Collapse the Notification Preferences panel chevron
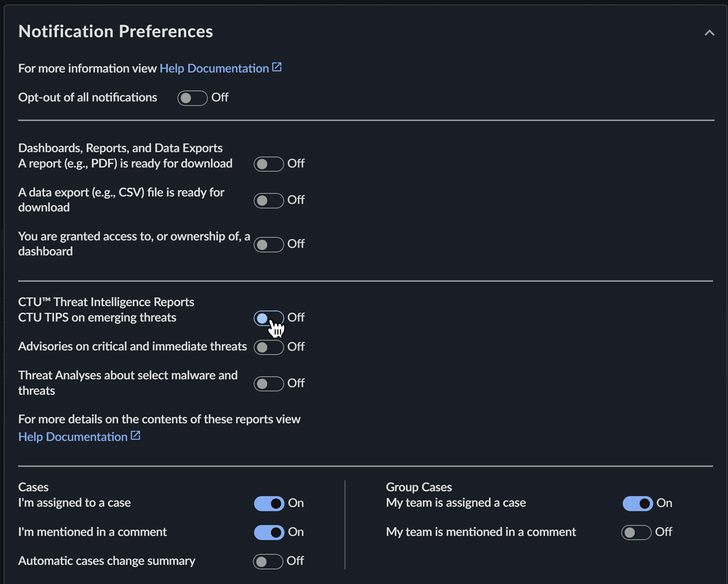 pyautogui.click(x=709, y=33)
